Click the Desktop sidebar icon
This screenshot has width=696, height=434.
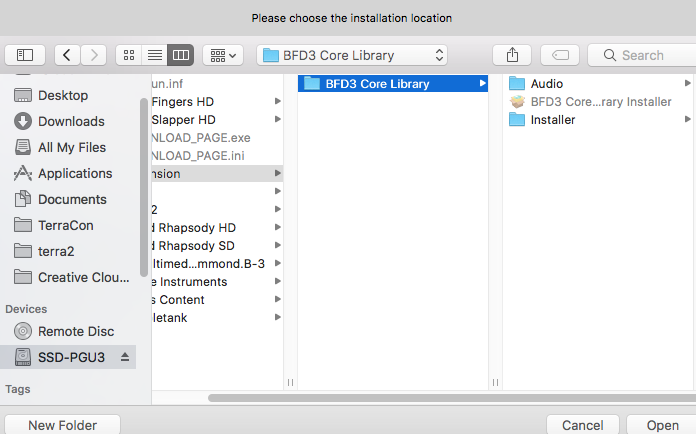[23, 95]
